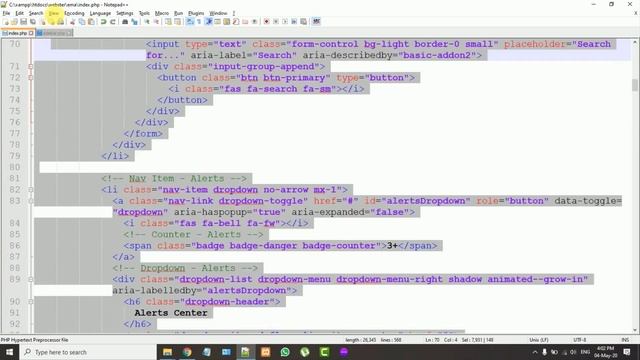Click the Print toolbar icon
The height and width of the screenshot is (360, 640).
[x=60, y=22]
